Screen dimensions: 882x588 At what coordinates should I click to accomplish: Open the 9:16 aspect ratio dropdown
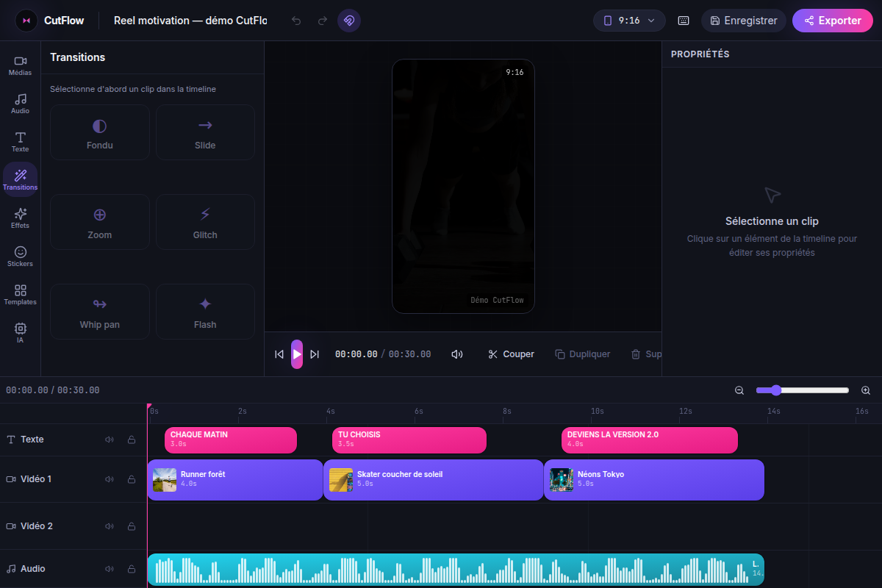point(629,21)
